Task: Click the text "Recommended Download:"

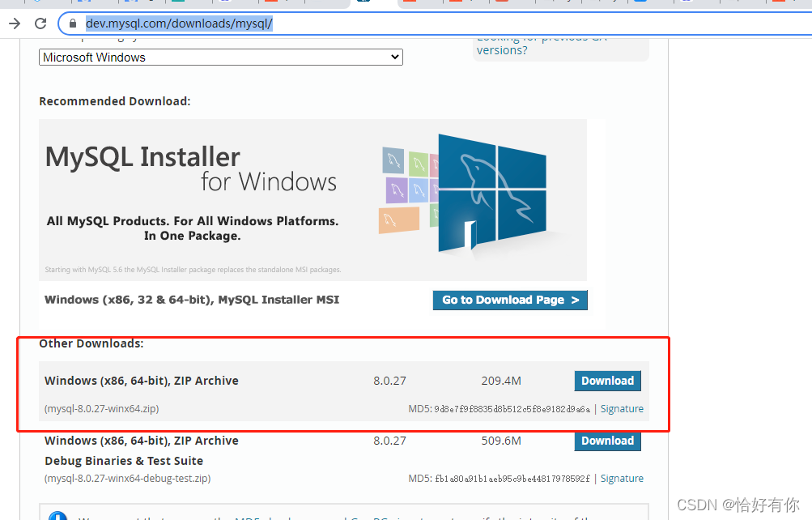Action: click(115, 101)
